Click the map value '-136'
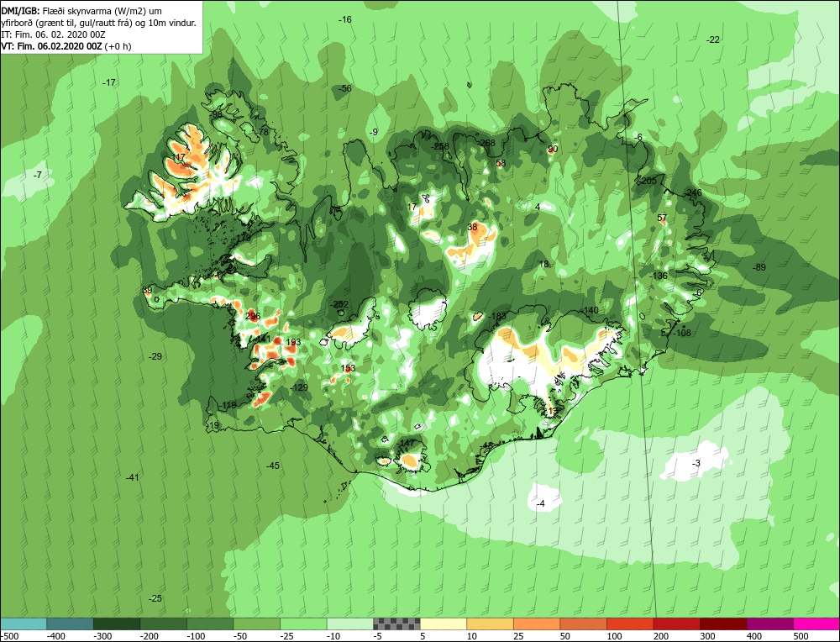Image resolution: width=840 pixels, height=642 pixels. 659,276
